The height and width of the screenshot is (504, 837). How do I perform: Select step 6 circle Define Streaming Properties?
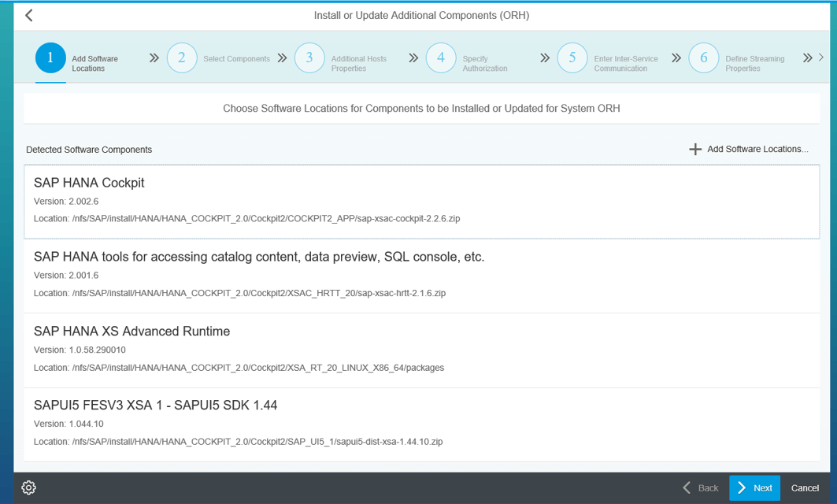tap(704, 57)
